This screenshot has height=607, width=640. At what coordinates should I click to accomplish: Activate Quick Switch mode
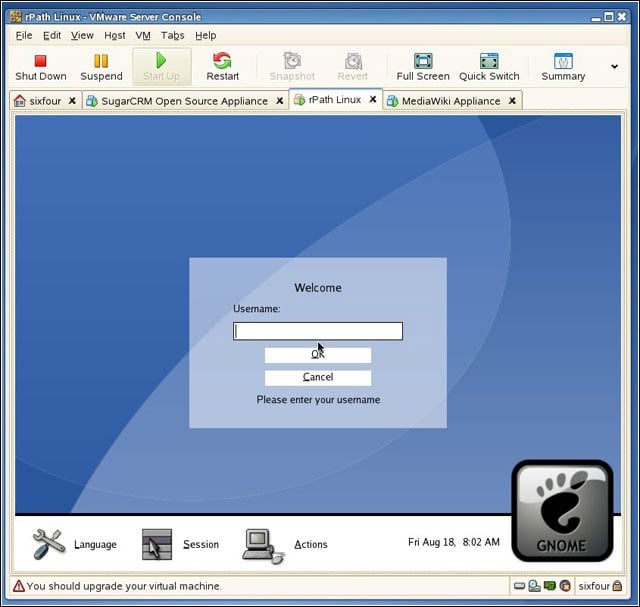point(489,67)
